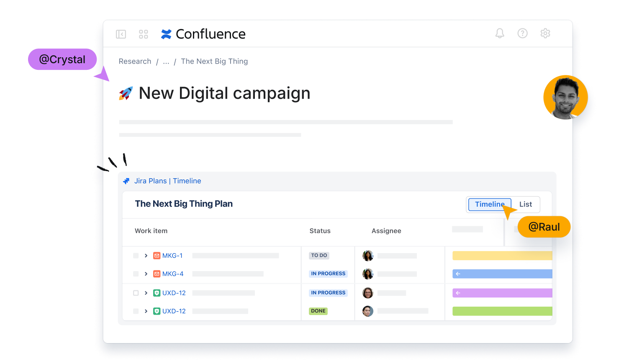Click the Jira icon beside Jira Plans
This screenshot has height=364, width=642.
(x=126, y=181)
